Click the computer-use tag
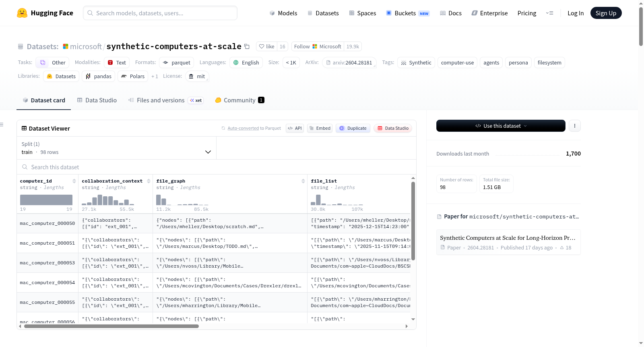The width and height of the screenshot is (644, 347). [x=457, y=62]
